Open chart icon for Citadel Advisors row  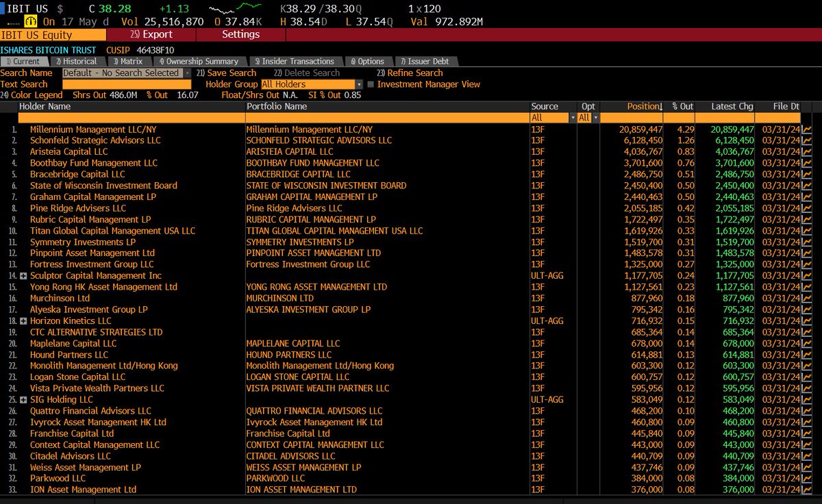click(x=807, y=456)
